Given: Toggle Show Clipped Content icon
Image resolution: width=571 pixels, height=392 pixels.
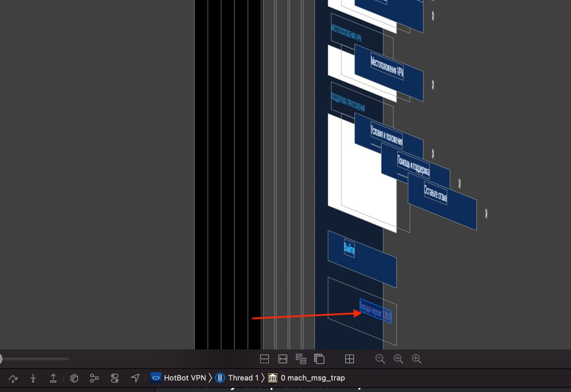Looking at the screenshot, I should pos(265,359).
